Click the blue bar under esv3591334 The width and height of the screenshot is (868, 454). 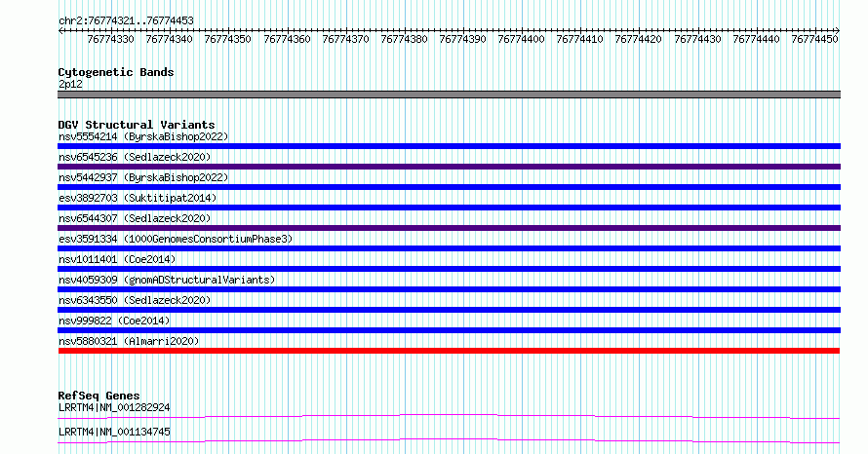(449, 248)
